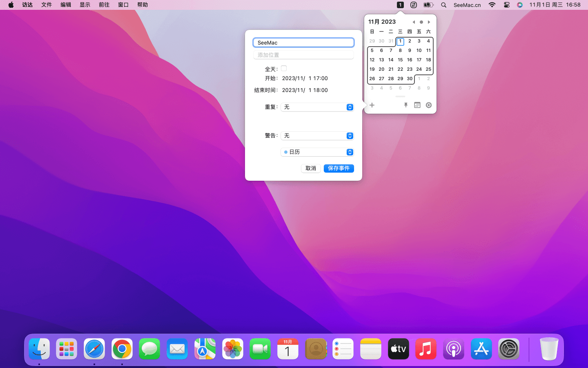Select November 15 in the calendar grid
Image resolution: width=588 pixels, height=368 pixels.
click(400, 60)
